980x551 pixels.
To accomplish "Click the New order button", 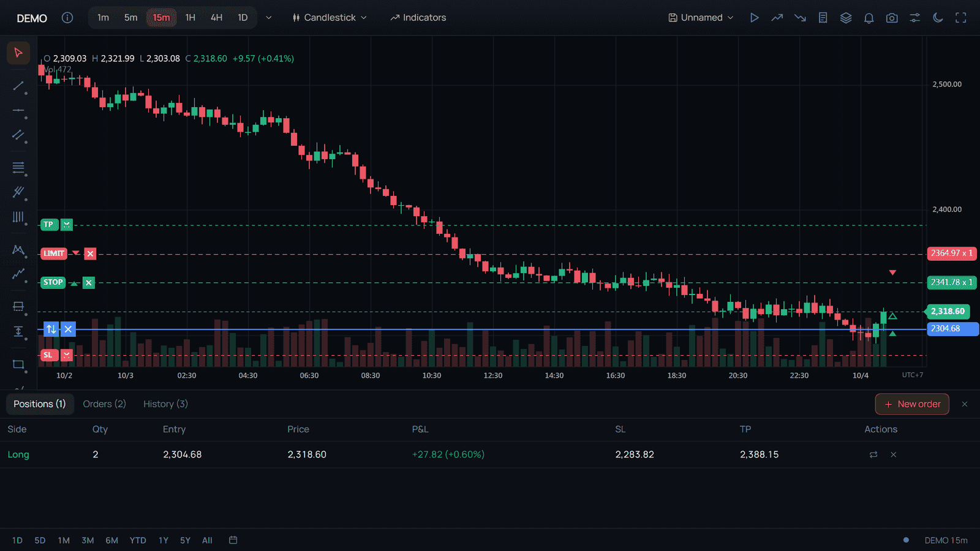I will click(912, 404).
